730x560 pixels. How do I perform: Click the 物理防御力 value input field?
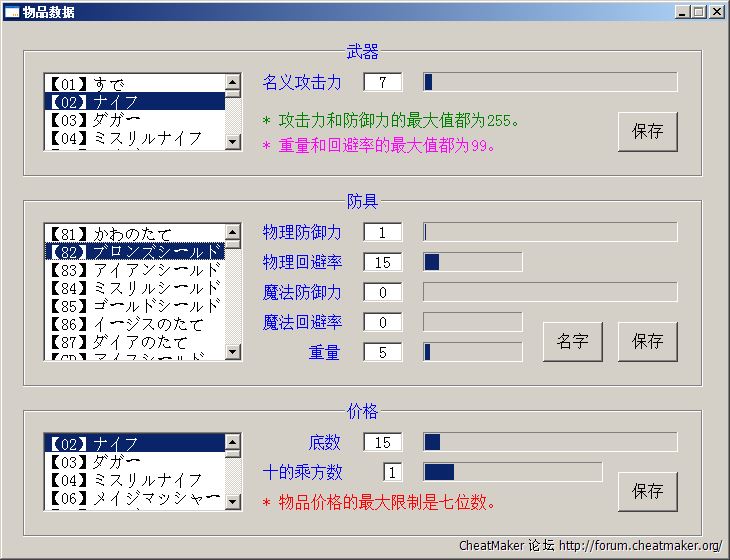[x=383, y=233]
